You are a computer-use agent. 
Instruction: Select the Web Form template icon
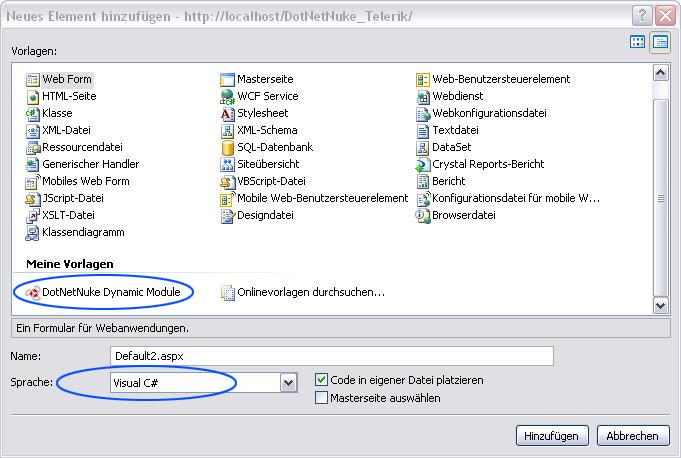32,80
